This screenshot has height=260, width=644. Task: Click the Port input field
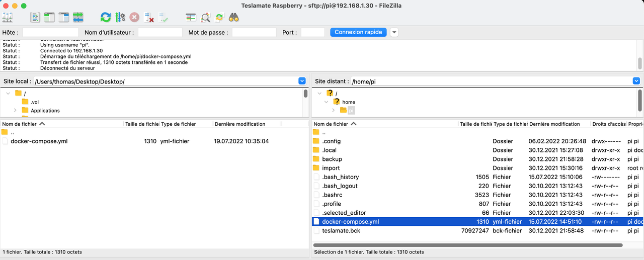tap(312, 32)
